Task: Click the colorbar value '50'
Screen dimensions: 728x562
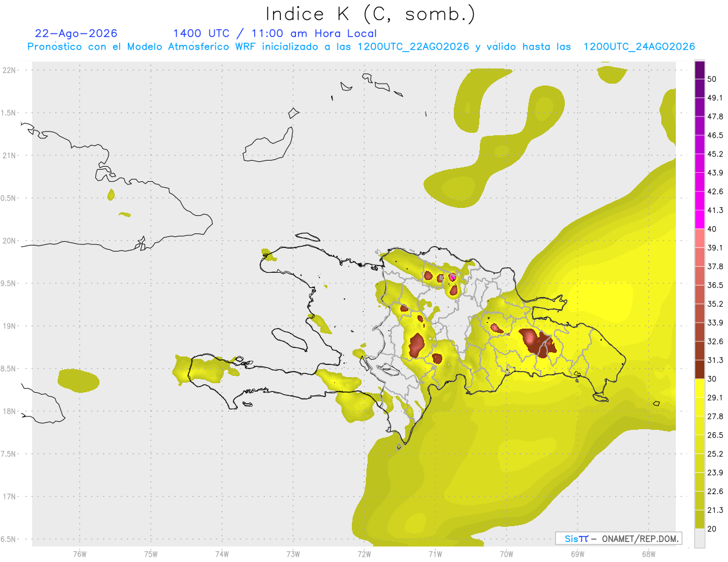Action: pos(712,79)
